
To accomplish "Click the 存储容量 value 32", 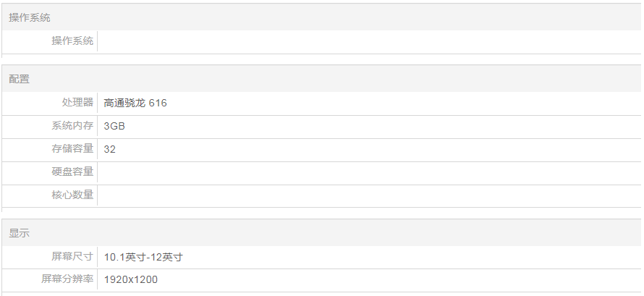I will pos(110,149).
